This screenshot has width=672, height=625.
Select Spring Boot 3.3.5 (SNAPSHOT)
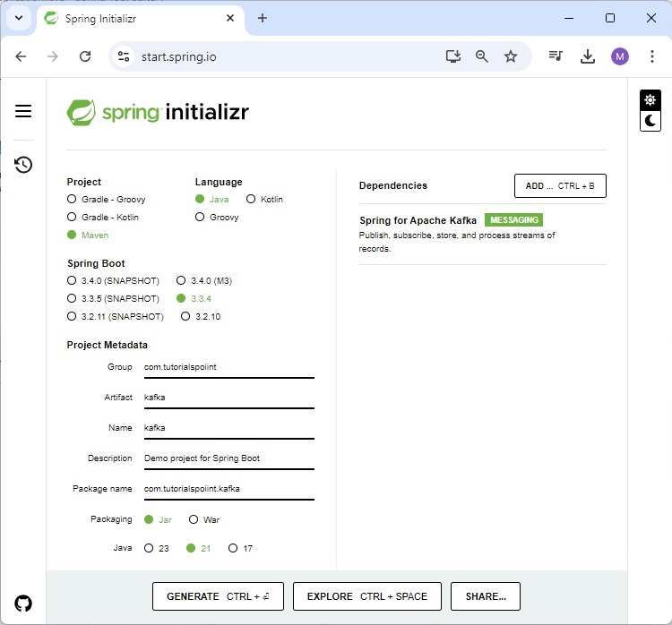(x=113, y=298)
